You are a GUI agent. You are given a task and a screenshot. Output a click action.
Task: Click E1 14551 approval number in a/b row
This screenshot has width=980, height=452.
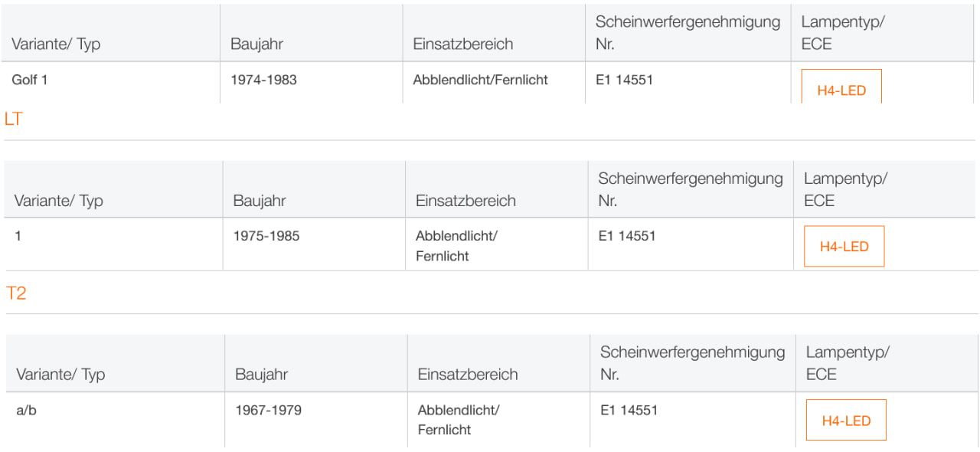[x=629, y=411]
